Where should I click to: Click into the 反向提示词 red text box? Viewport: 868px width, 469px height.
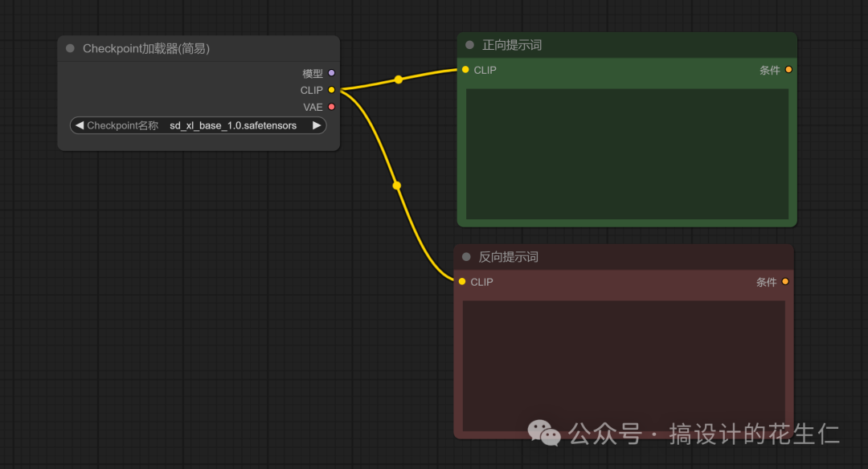click(624, 365)
